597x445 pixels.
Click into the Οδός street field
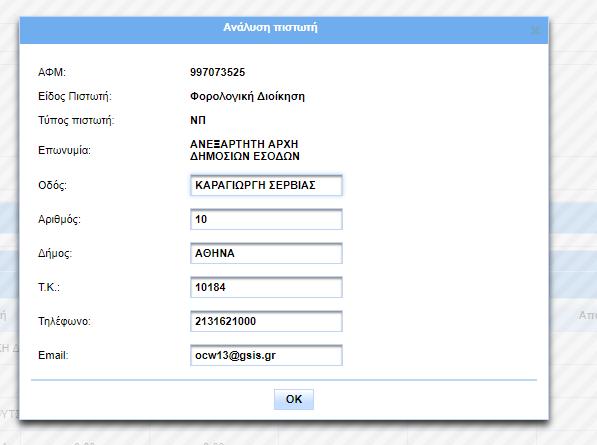pos(266,185)
